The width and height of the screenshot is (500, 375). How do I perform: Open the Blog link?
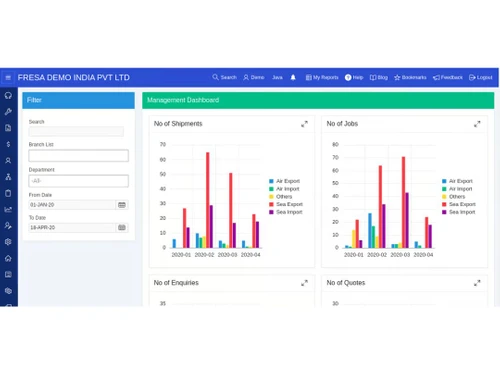(x=379, y=77)
